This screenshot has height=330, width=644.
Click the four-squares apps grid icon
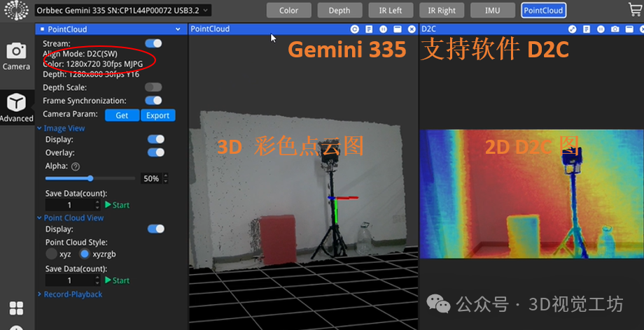click(x=16, y=308)
